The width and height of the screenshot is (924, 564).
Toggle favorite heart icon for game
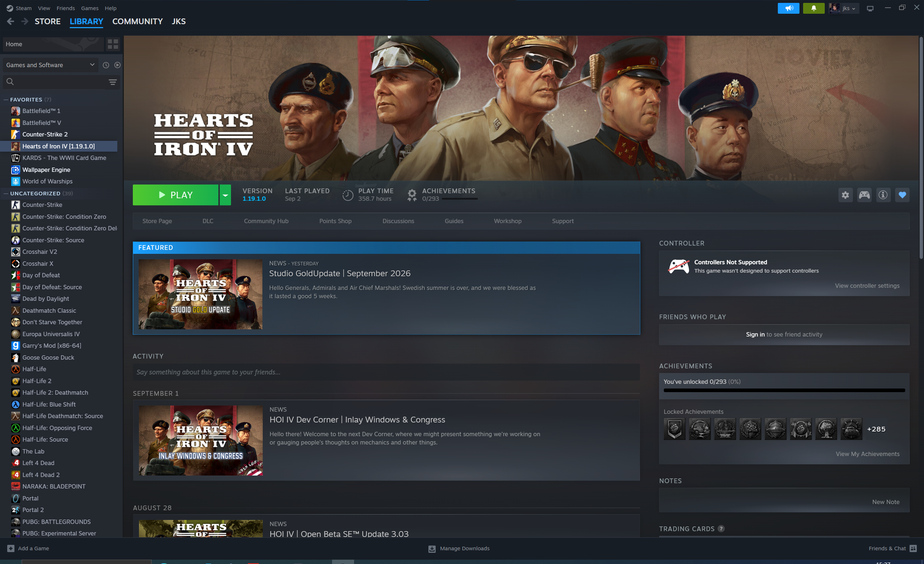pyautogui.click(x=902, y=195)
